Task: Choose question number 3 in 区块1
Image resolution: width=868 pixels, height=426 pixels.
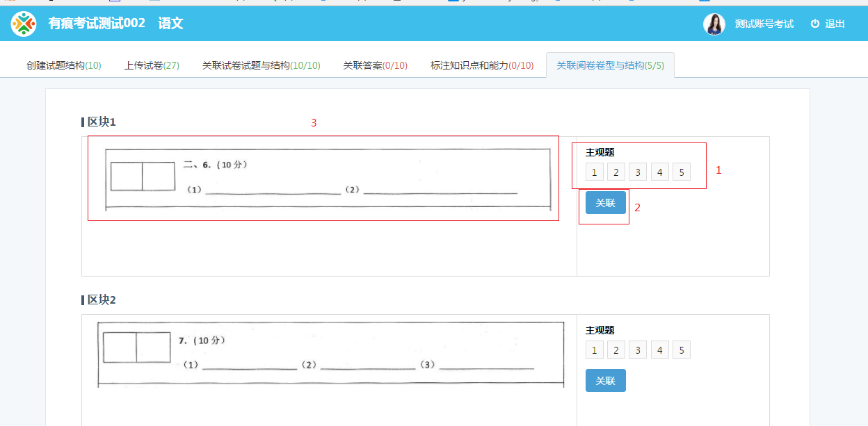Action: click(x=638, y=172)
